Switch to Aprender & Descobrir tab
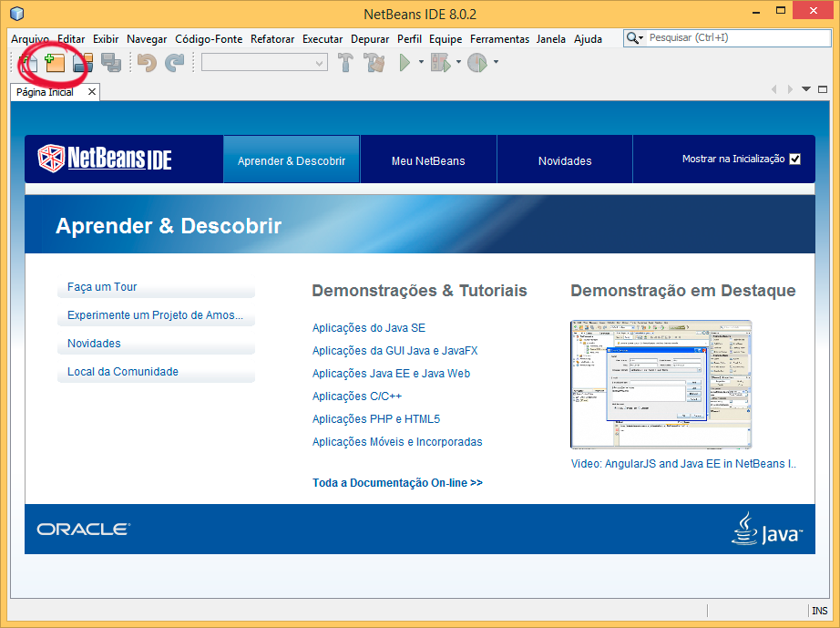Image resolution: width=840 pixels, height=628 pixels. [292, 160]
